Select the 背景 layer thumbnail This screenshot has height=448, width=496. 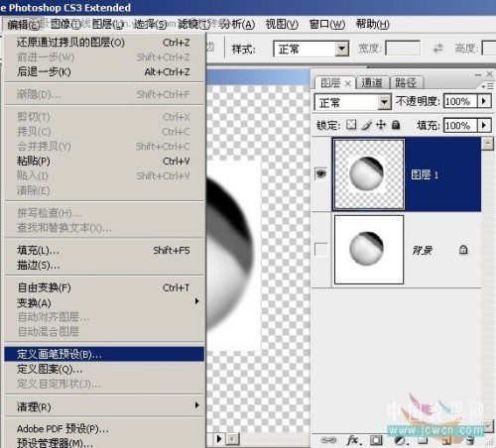[x=369, y=250]
